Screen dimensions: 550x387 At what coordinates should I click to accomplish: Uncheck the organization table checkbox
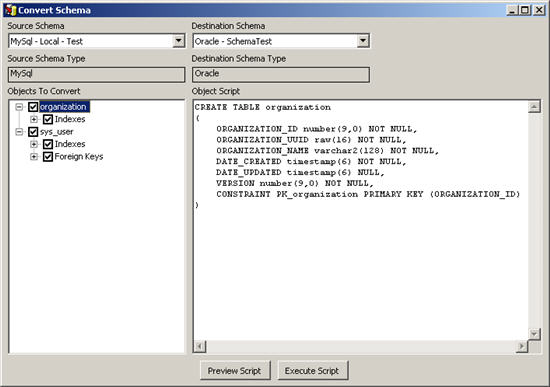click(33, 107)
